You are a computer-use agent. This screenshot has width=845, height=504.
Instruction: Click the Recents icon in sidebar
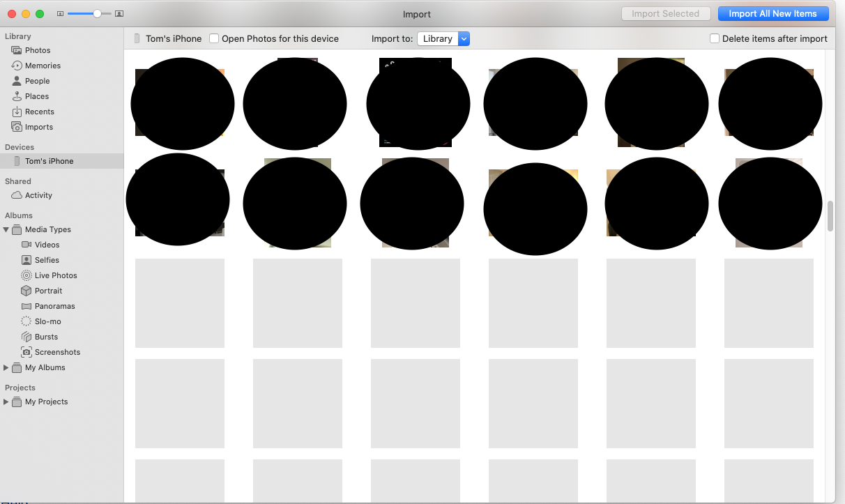click(x=17, y=112)
